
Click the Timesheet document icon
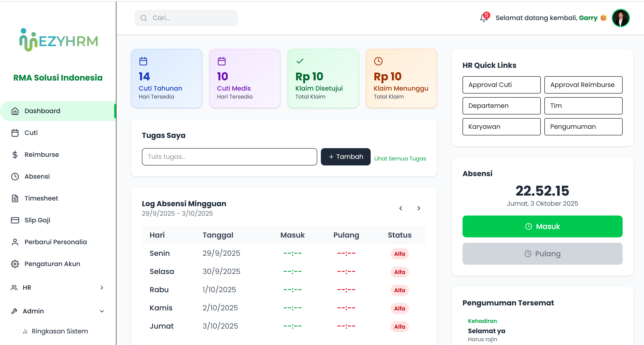15,198
